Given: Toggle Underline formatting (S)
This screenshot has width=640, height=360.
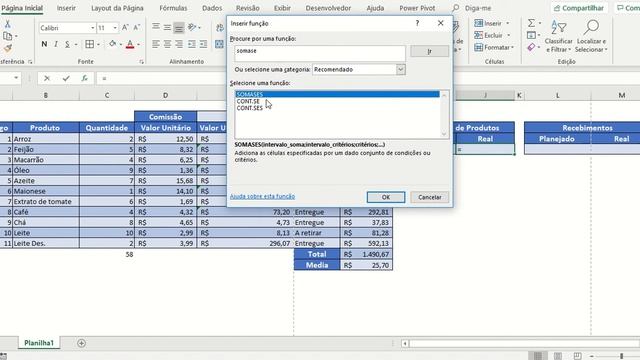Looking at the screenshot, I should [x=67, y=44].
